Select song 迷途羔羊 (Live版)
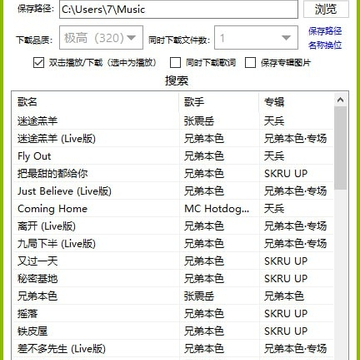Viewport: 360px width, 360px height. coord(57,139)
